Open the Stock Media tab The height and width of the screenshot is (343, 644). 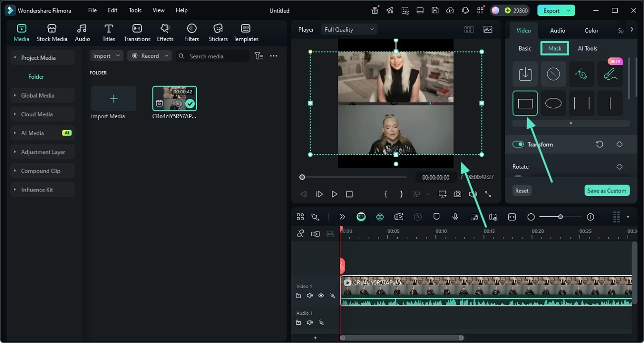pos(52,33)
